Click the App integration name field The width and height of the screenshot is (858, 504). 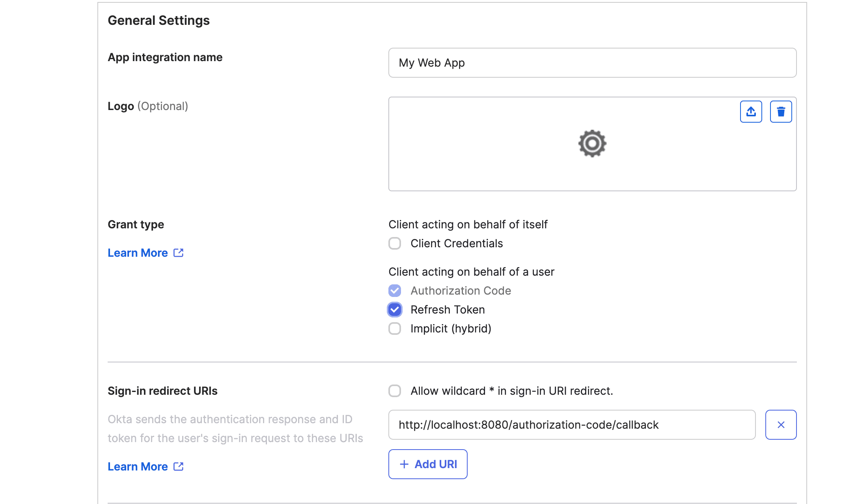point(592,63)
